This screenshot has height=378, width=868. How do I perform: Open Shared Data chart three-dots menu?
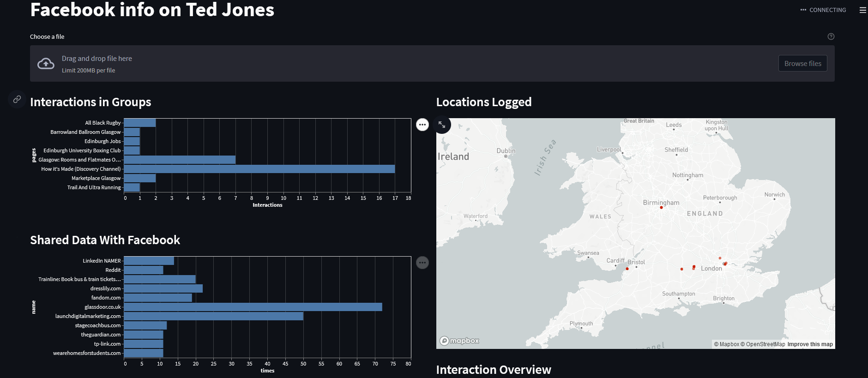[x=422, y=263]
